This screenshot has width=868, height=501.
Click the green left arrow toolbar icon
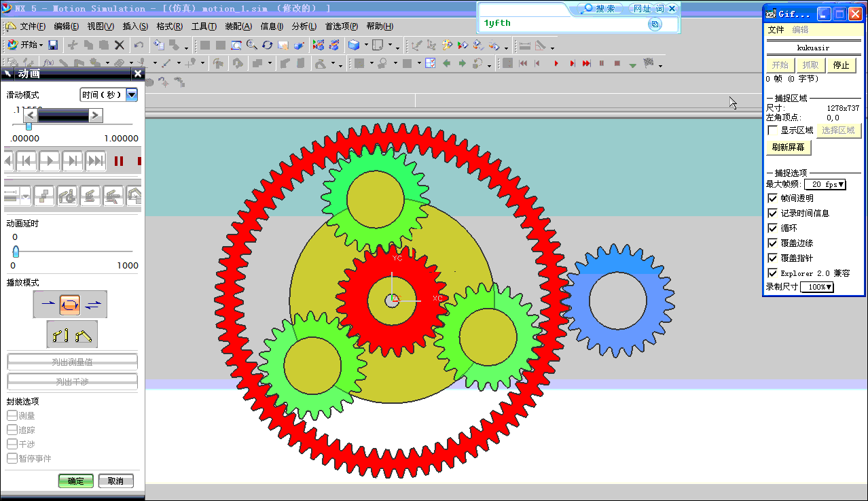(446, 63)
